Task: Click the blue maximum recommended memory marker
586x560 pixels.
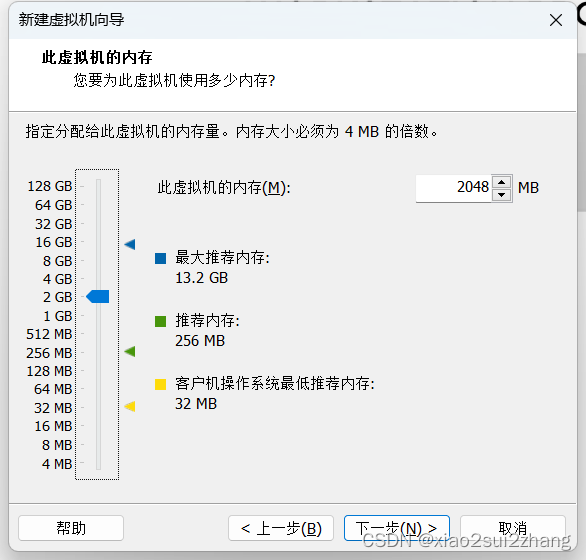Action: [x=130, y=244]
